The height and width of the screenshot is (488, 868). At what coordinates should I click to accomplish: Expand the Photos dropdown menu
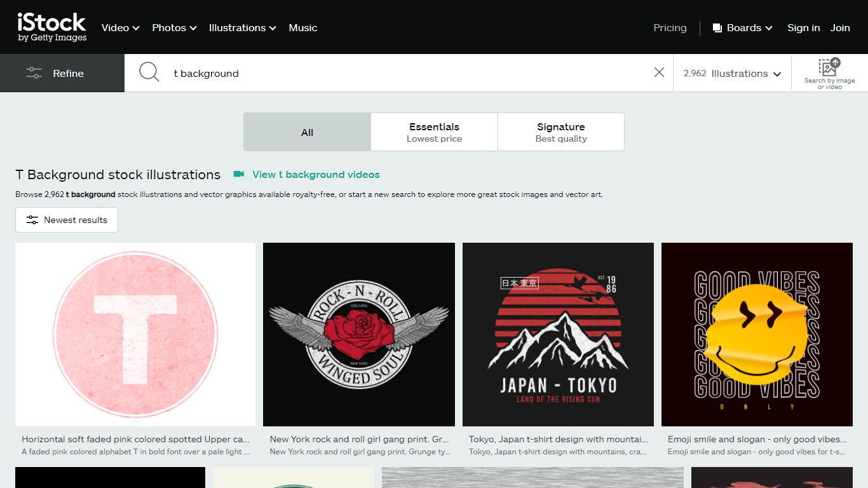pyautogui.click(x=174, y=28)
